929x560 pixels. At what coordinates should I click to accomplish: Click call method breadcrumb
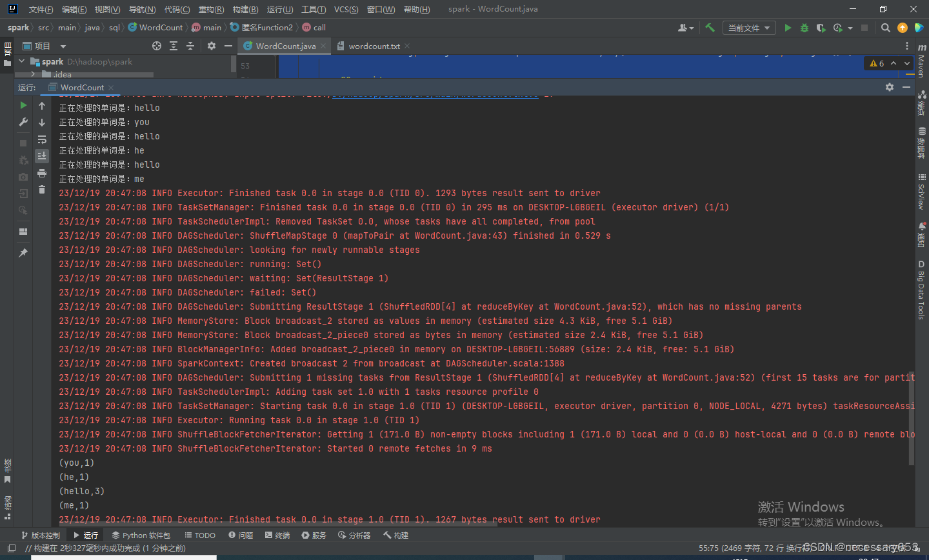point(314,27)
